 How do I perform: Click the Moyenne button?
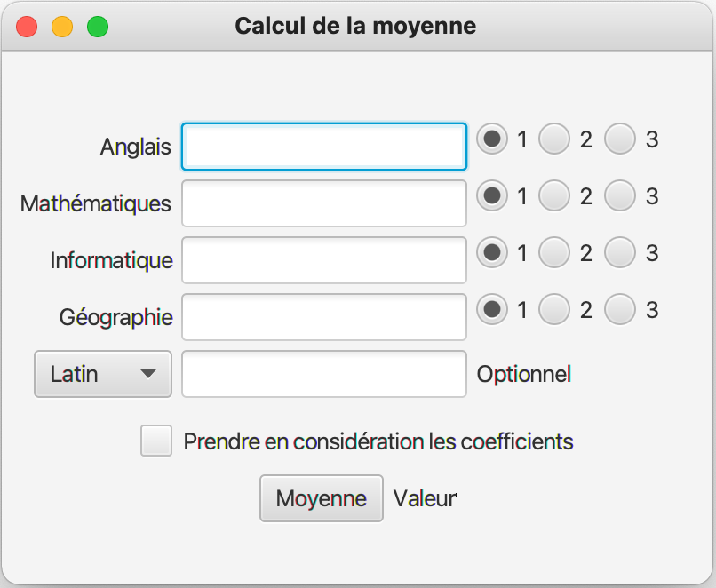click(x=321, y=498)
